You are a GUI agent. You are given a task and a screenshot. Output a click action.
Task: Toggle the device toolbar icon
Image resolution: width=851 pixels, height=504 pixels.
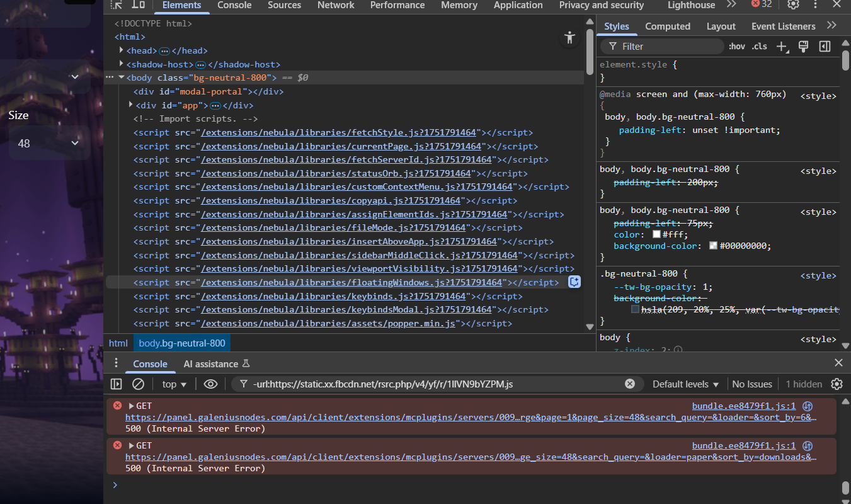pos(138,4)
